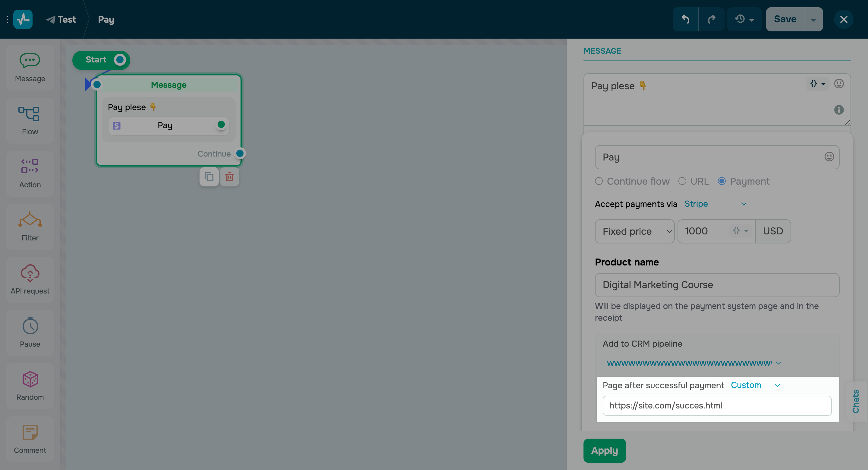Viewport: 868px width, 470px height.
Task: Select the Payment radio button
Action: pyautogui.click(x=722, y=181)
